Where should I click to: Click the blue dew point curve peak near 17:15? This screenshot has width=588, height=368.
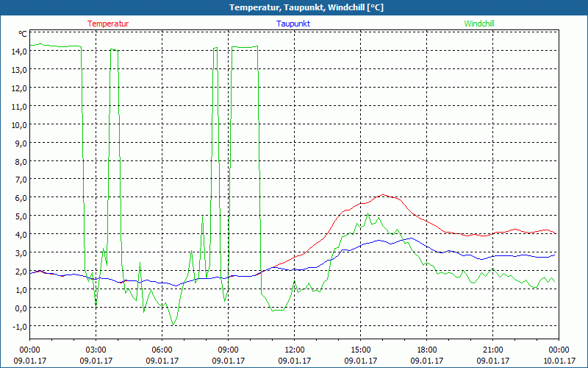(411, 238)
